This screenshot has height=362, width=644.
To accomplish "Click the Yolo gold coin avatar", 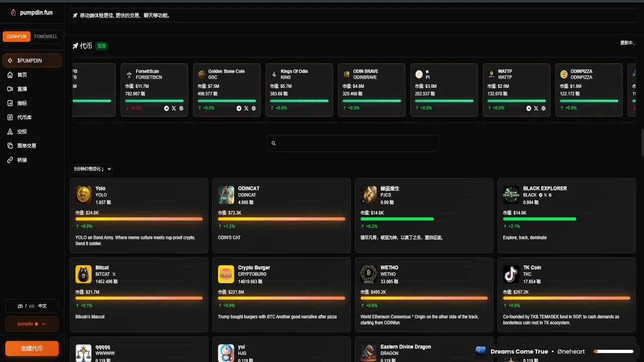I will pyautogui.click(x=84, y=195).
